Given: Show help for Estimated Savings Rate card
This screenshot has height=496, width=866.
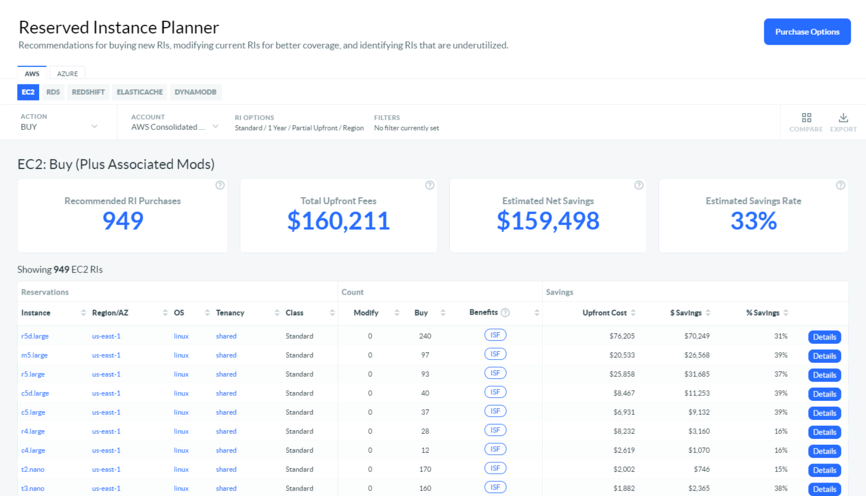Looking at the screenshot, I should pos(841,185).
